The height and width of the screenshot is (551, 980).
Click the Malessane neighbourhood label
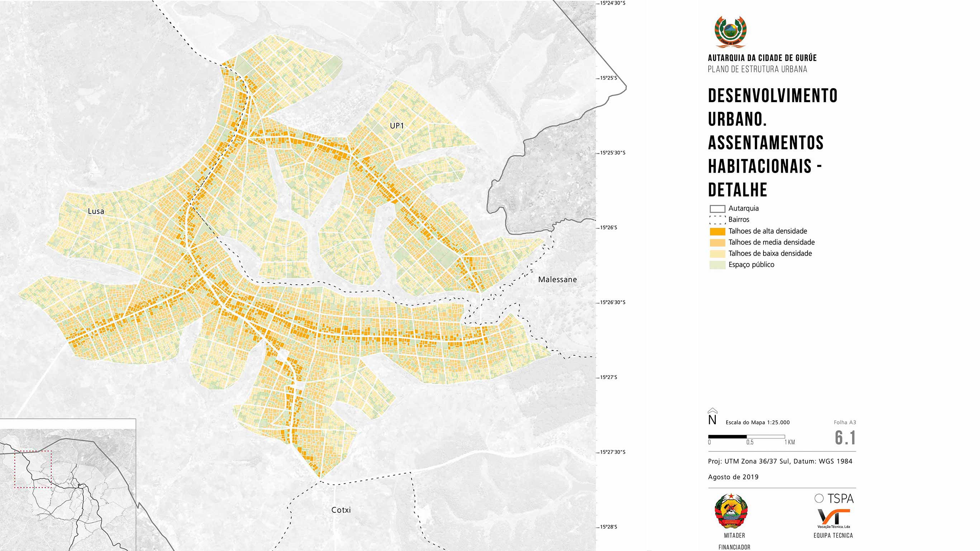click(x=557, y=279)
